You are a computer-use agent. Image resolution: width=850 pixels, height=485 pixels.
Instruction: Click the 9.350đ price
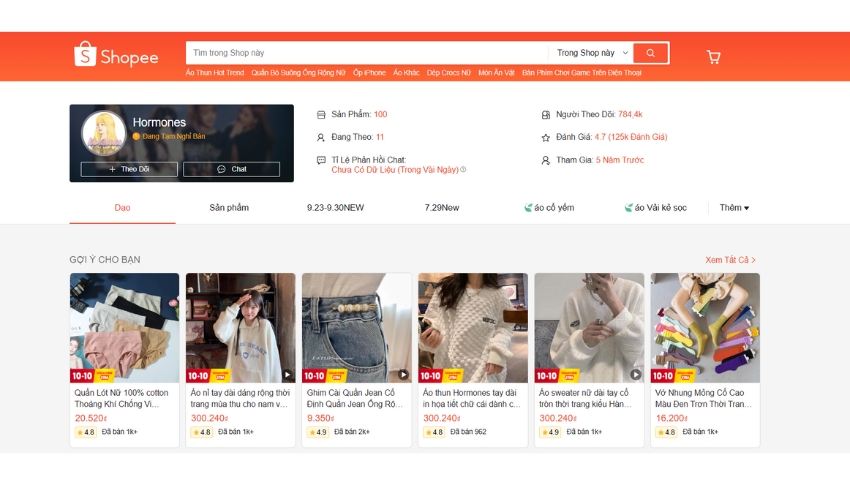click(x=320, y=418)
